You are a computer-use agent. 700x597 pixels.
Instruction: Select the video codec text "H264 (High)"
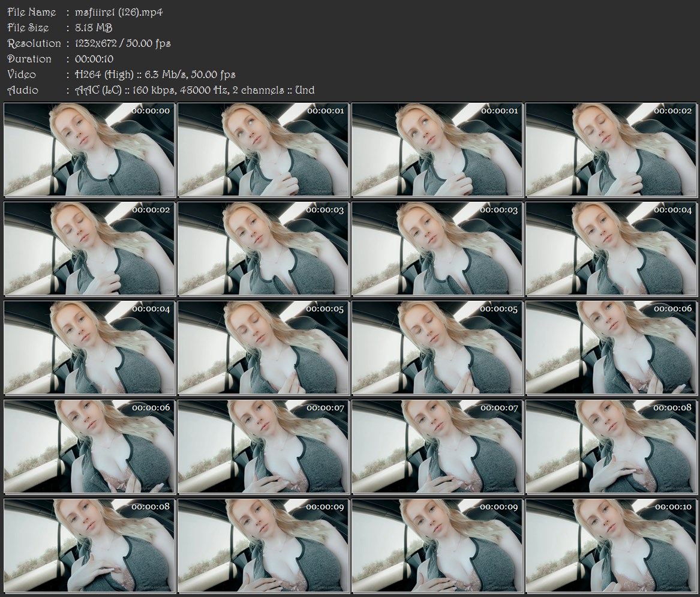pos(104,74)
